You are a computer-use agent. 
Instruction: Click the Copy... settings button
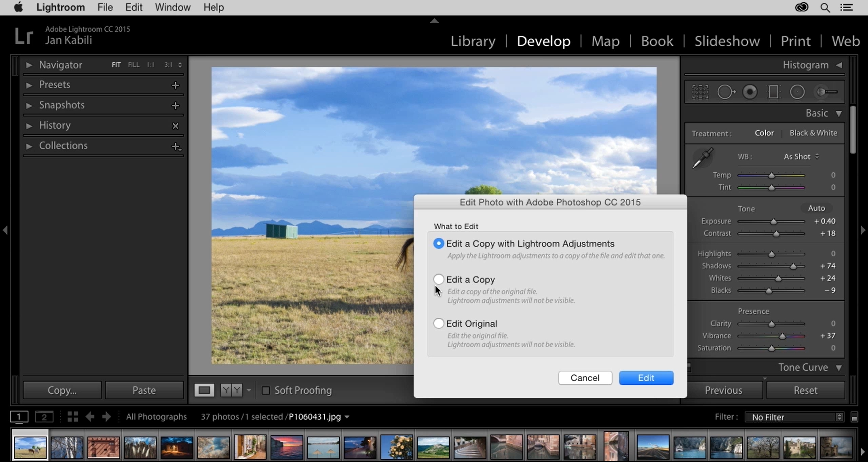[62, 390]
